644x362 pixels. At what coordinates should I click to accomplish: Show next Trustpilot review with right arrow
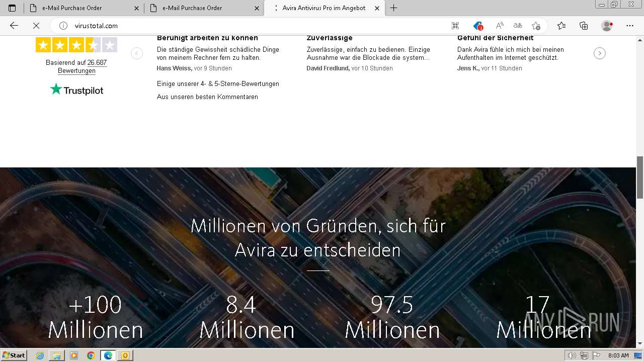(599, 53)
